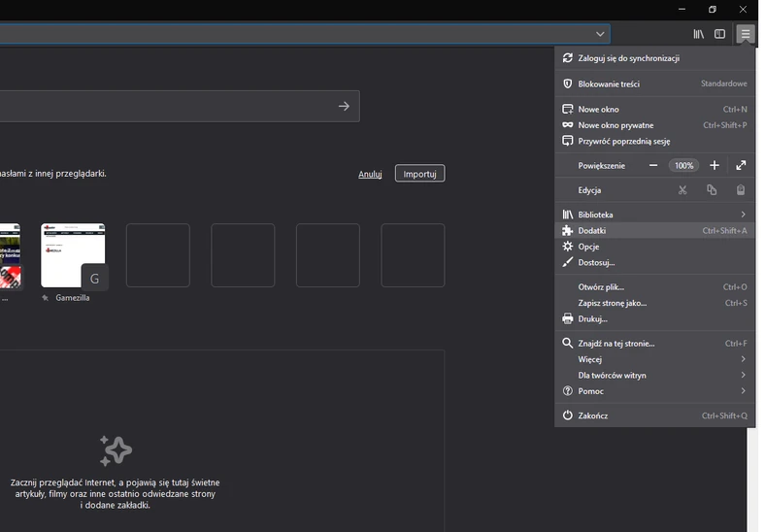Zoom in with the plus icon
Image resolution: width=765 pixels, height=532 pixels.
(x=715, y=166)
